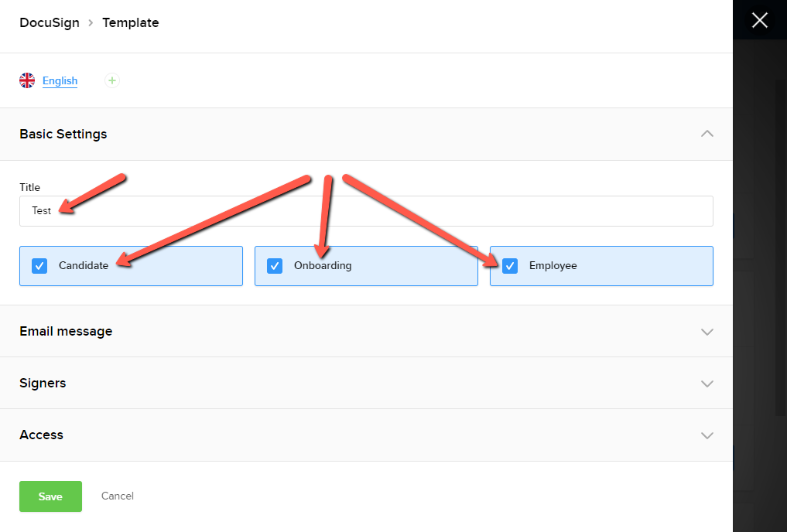Disable the Onboarding checkbox

(275, 265)
